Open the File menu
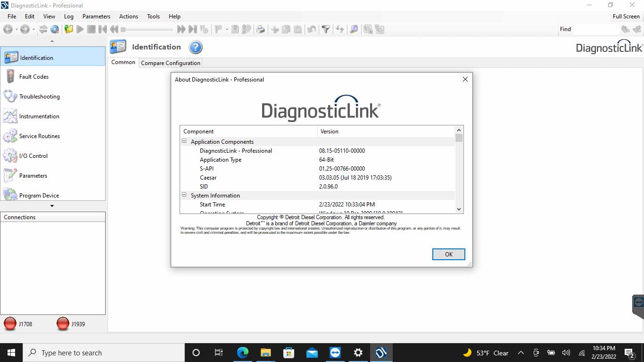 [12, 16]
